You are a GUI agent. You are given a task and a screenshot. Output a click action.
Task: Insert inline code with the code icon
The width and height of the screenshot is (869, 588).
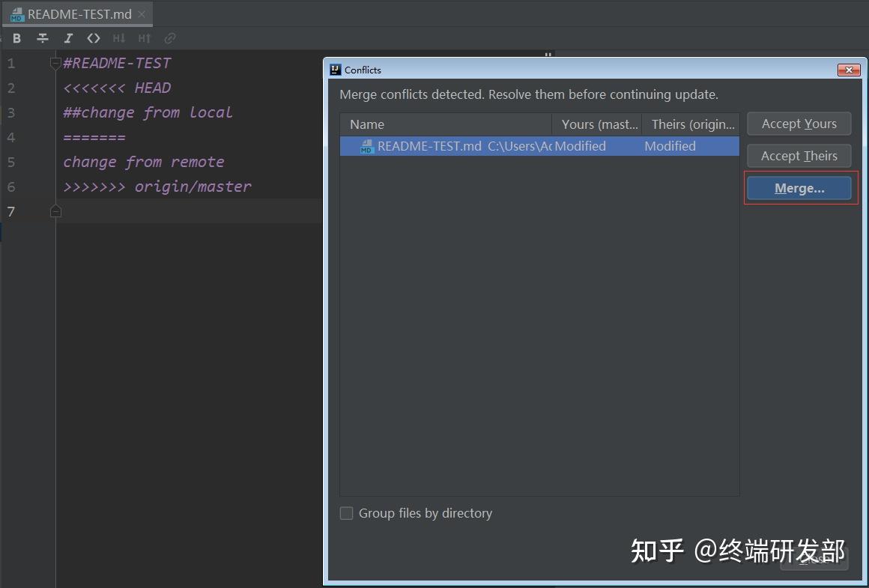(93, 38)
